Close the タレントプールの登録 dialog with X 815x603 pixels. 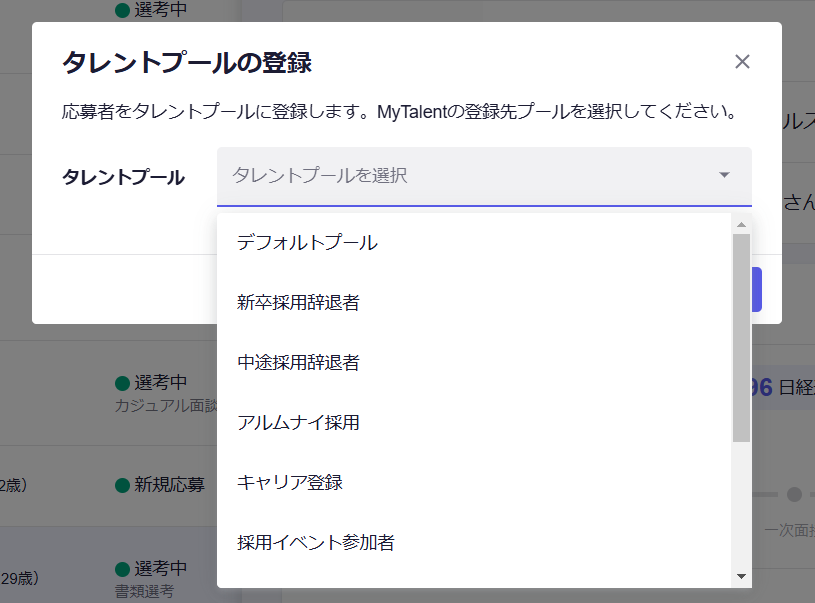(742, 62)
